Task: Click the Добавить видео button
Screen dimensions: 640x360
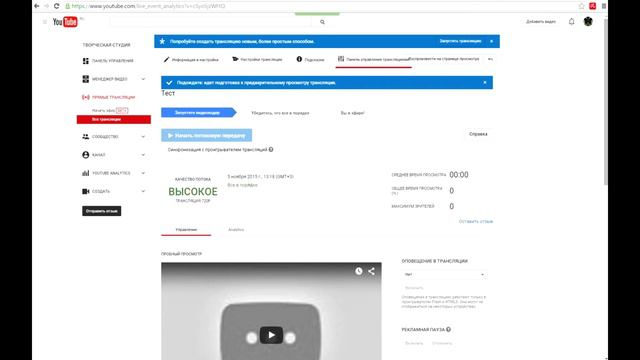Action: tap(541, 22)
